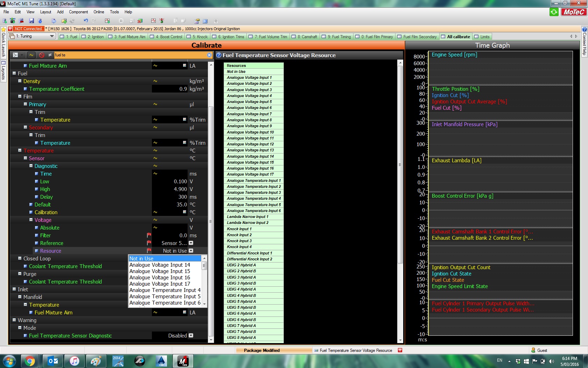Click the properties note toolbar icon
Screen dimensions: 588x368
197,21
